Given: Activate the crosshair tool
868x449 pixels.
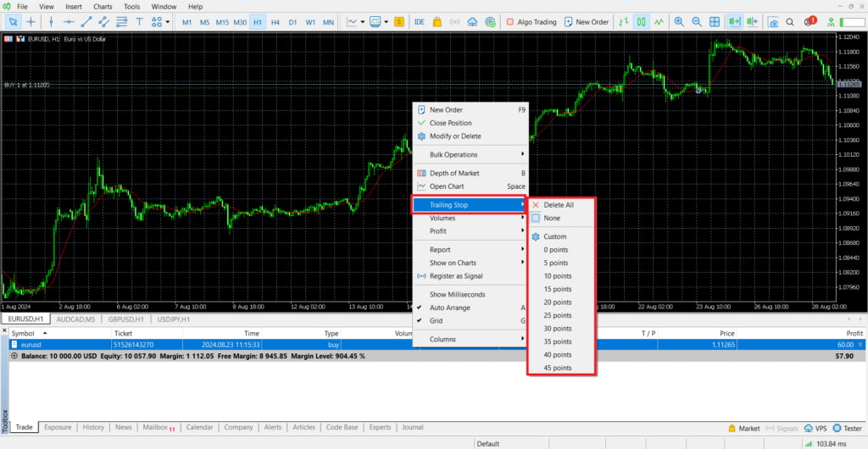Looking at the screenshot, I should click(31, 22).
